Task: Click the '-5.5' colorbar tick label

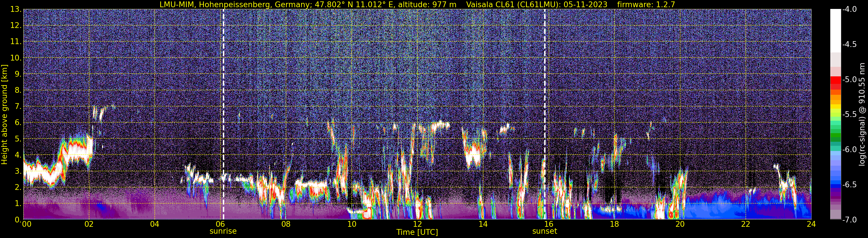Action: [x=850, y=114]
